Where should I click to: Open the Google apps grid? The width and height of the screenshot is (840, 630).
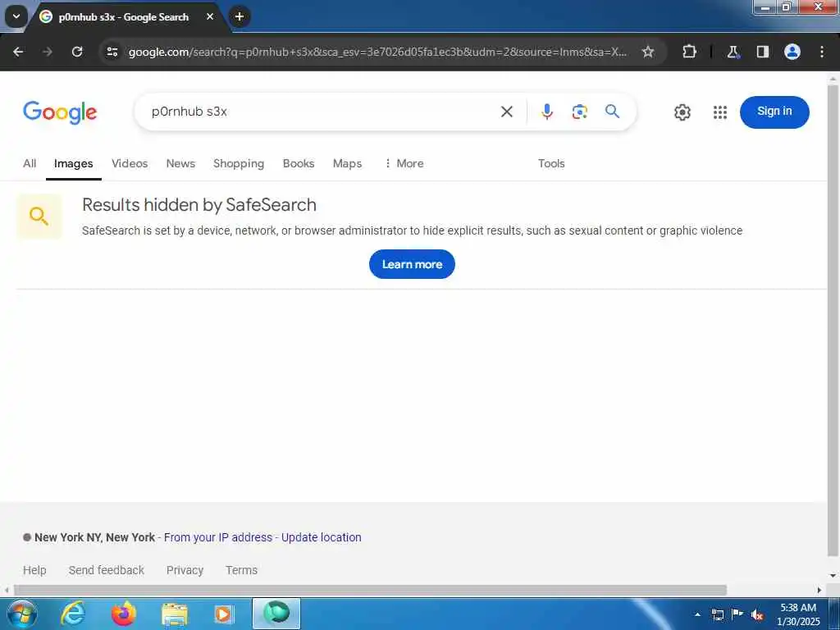pos(720,112)
